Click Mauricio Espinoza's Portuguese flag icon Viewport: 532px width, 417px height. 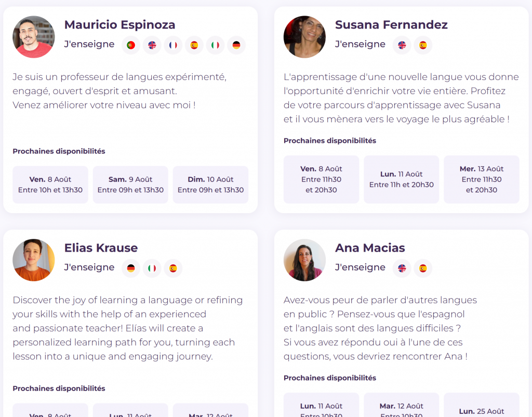(x=131, y=45)
